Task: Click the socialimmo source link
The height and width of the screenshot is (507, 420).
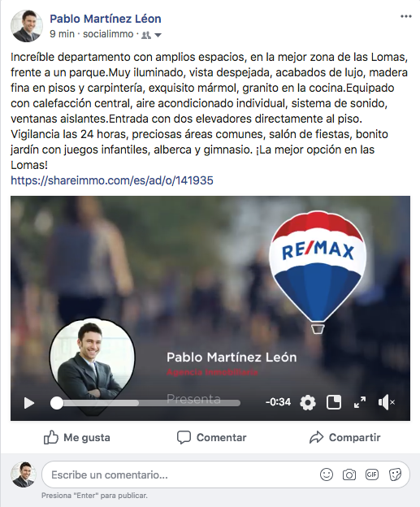Action: (108, 34)
